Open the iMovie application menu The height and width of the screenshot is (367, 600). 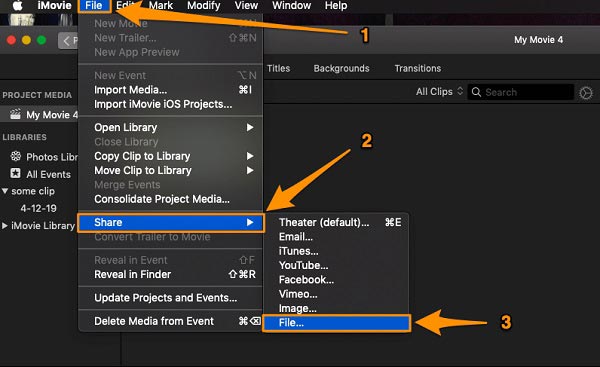click(54, 6)
